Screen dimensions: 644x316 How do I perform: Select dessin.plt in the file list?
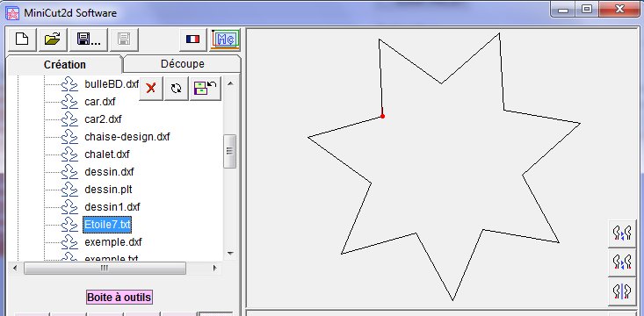pos(108,190)
